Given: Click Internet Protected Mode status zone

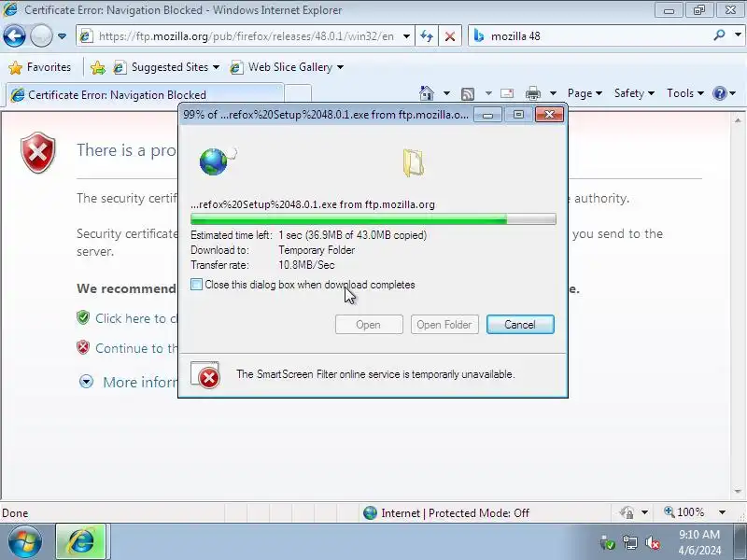Looking at the screenshot, I should click(446, 512).
